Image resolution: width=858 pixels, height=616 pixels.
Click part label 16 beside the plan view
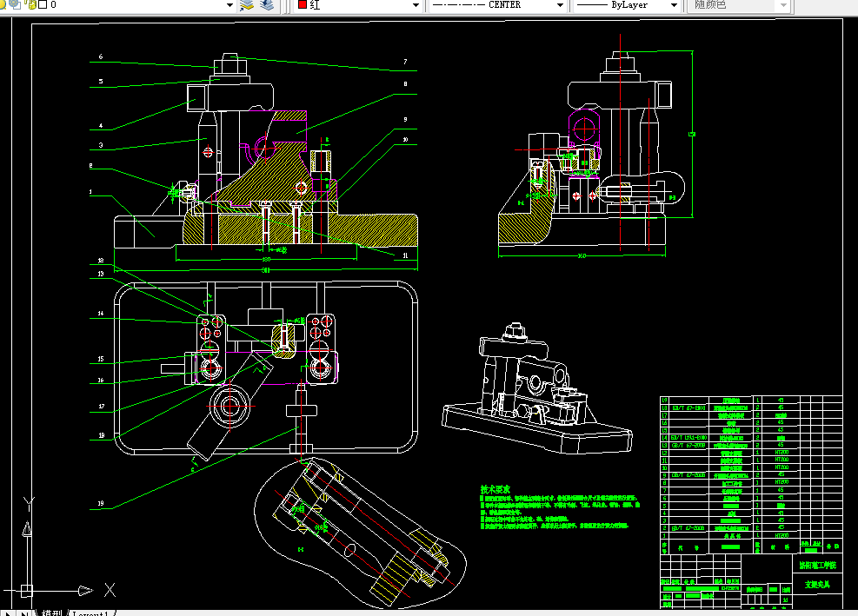pos(101,380)
